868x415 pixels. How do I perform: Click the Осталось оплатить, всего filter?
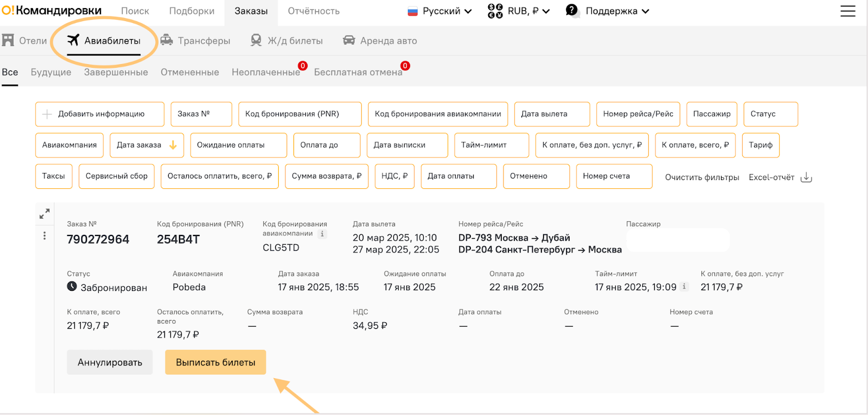point(220,176)
